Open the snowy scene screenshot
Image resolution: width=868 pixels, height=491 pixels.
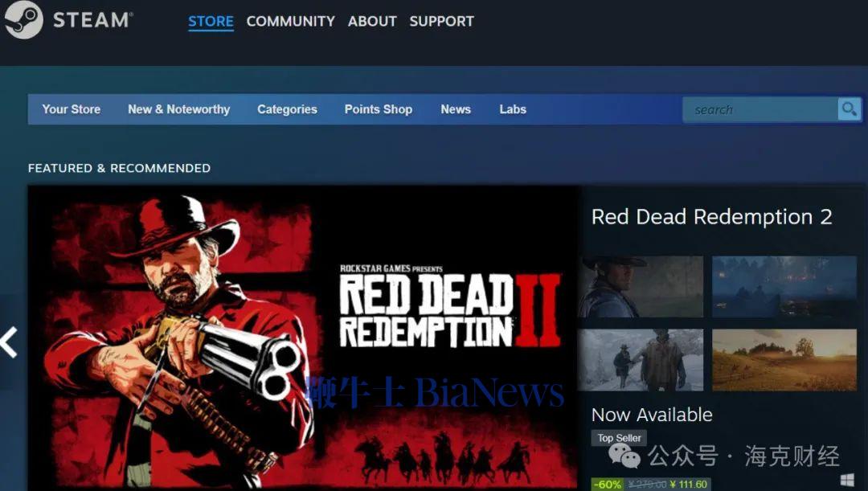click(x=641, y=360)
